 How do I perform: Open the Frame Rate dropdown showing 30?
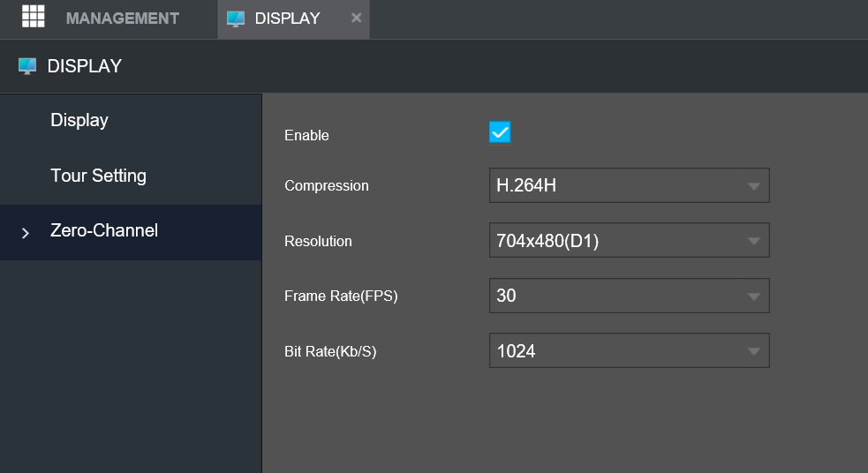(630, 296)
